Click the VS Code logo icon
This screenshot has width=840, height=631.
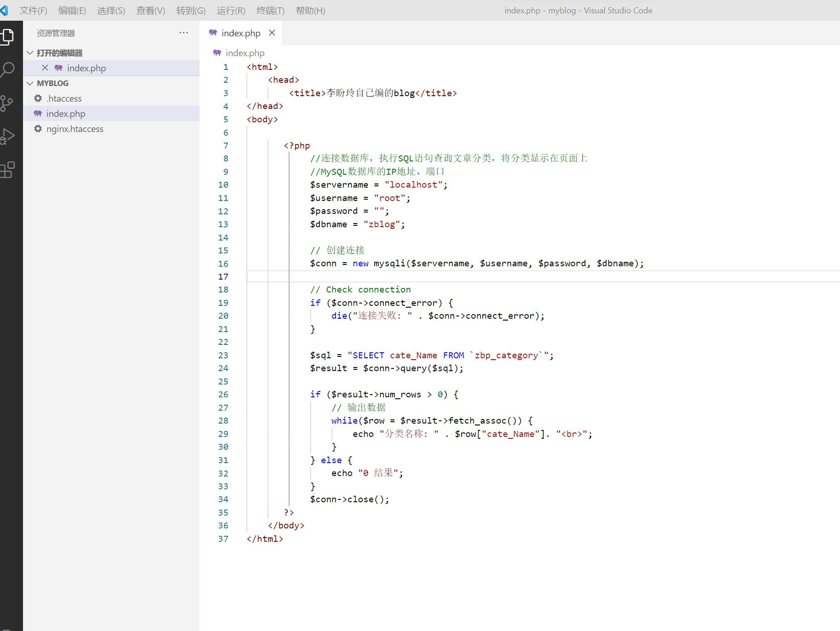4,10
